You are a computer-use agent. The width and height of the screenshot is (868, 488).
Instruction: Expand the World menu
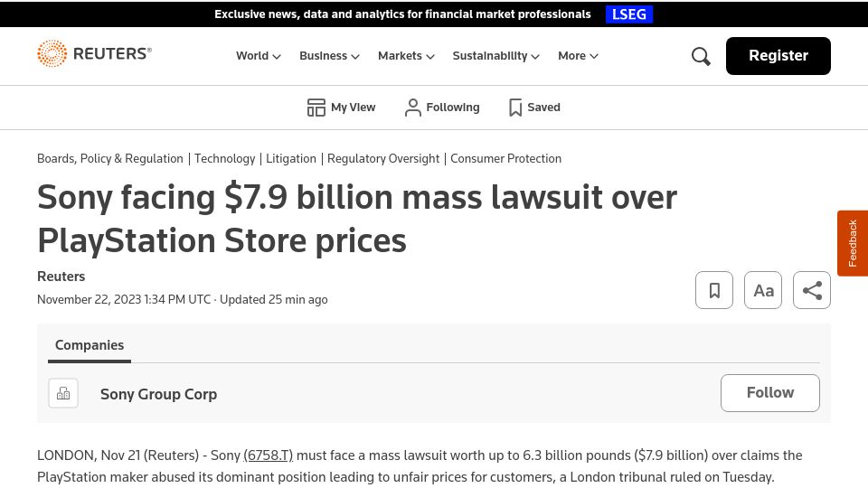click(258, 56)
